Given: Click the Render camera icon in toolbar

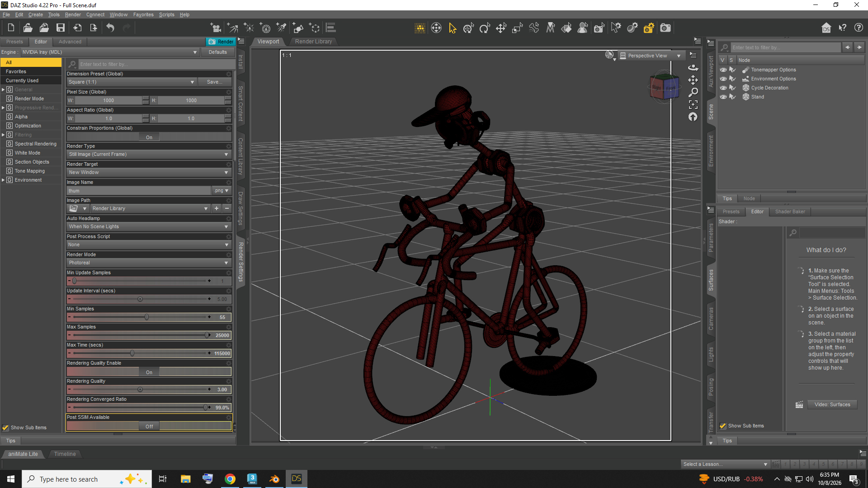Looking at the screenshot, I should pos(665,28).
